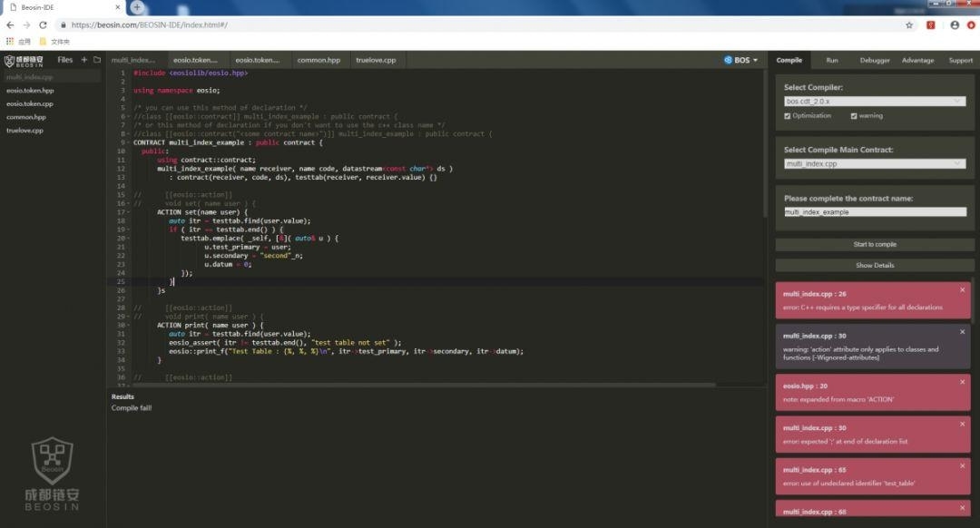Click the editor vertical scrollbar
Viewport: 980px width, 528px height.
765,143
